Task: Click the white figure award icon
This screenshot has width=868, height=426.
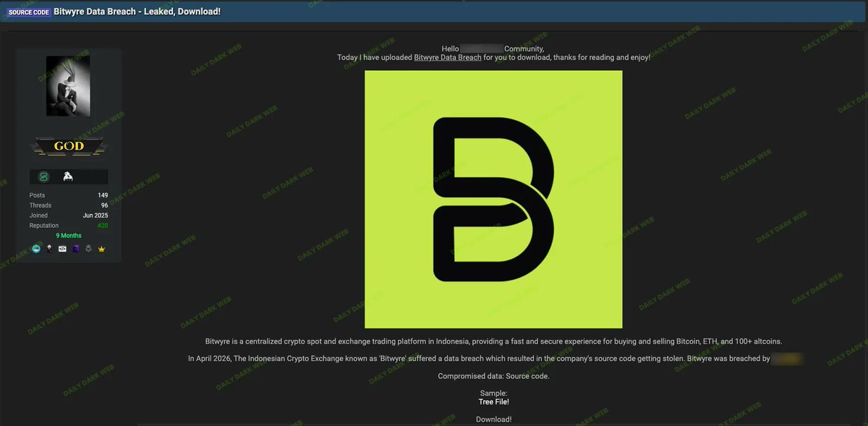Action: (x=67, y=177)
